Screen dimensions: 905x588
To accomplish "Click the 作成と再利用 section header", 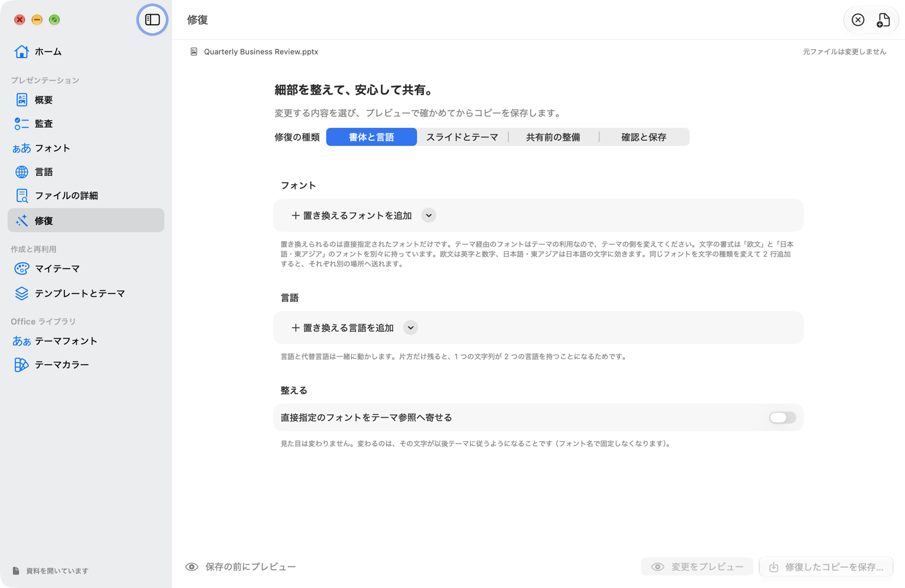I will tap(33, 249).
